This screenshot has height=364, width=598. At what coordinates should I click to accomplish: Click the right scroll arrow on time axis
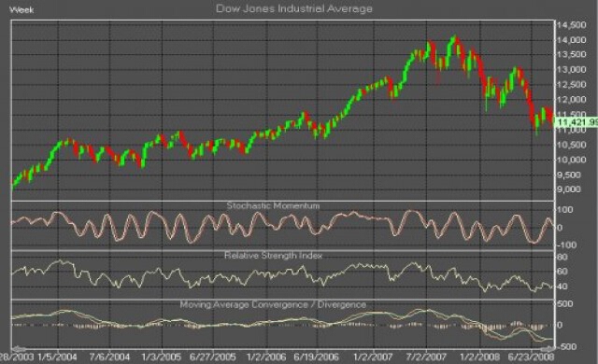[x=548, y=348]
